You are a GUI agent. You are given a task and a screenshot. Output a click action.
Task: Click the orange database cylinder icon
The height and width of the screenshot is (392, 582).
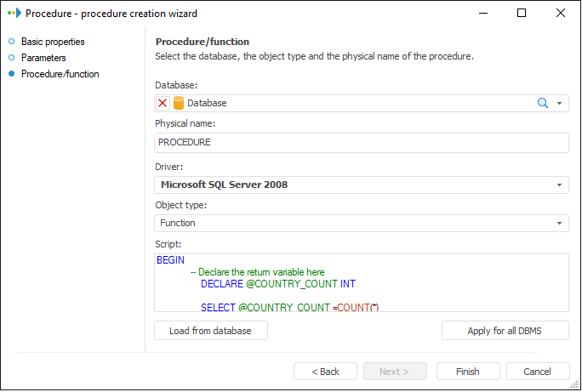pyautogui.click(x=179, y=103)
